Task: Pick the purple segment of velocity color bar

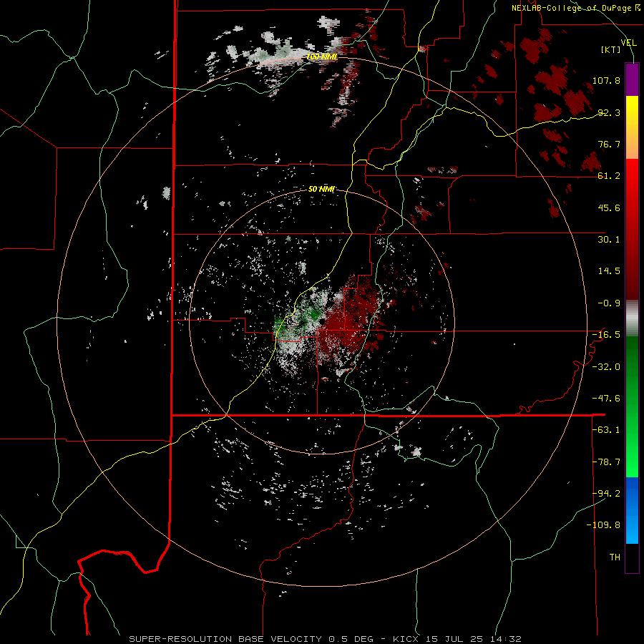Action: [x=632, y=80]
